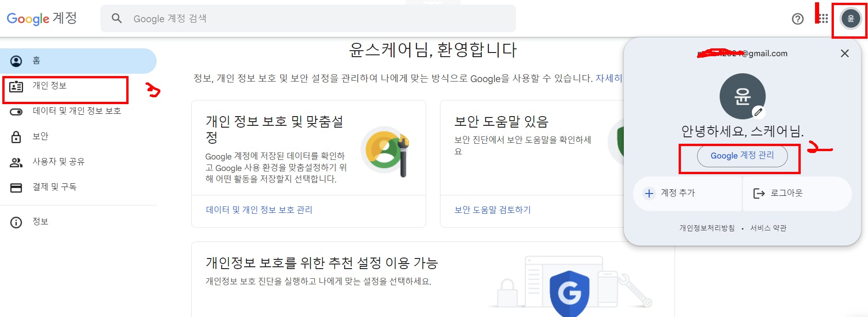Open 서비스 약관 link in popup
Screen dimensions: 868x317
[768, 228]
